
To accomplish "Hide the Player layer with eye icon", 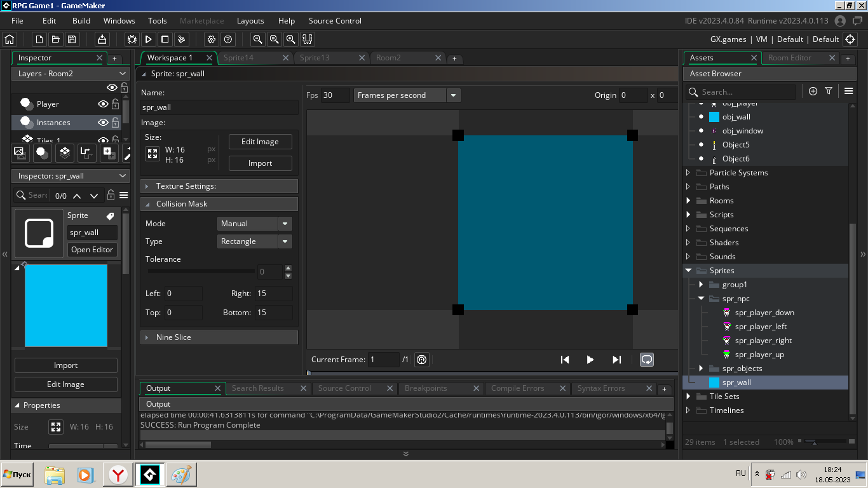I will pyautogui.click(x=103, y=104).
